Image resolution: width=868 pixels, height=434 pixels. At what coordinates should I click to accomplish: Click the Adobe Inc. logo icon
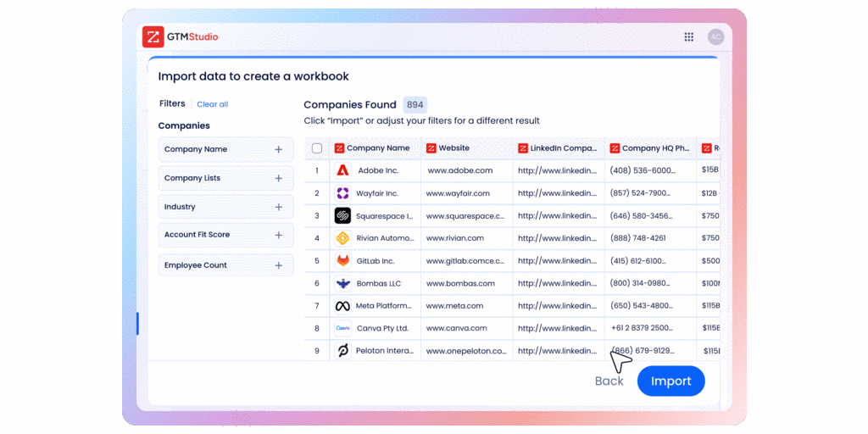[x=342, y=170]
